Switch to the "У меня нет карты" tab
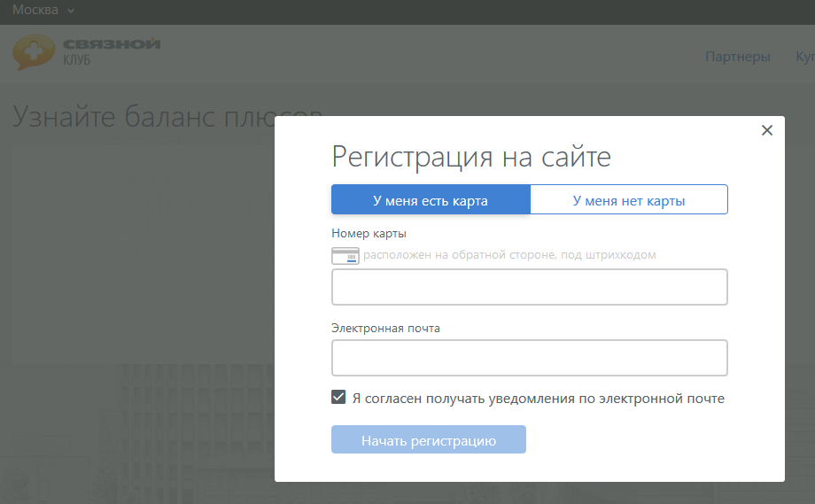The width and height of the screenshot is (815, 504). point(629,199)
